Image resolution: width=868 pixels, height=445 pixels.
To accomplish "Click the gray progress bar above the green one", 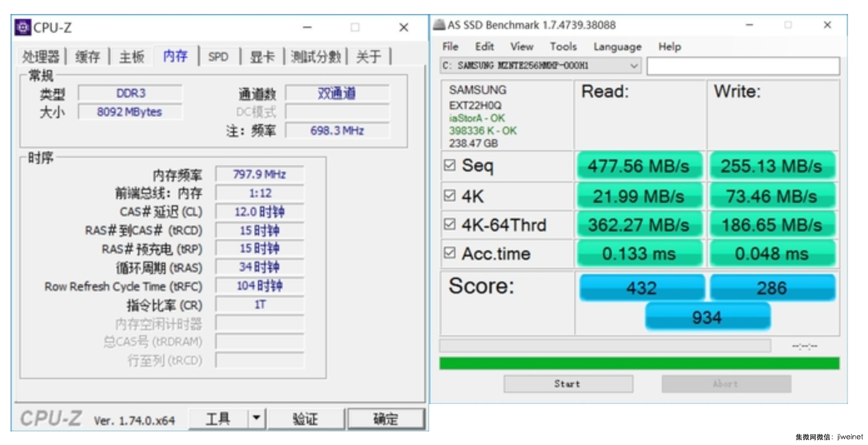I will tap(605, 346).
